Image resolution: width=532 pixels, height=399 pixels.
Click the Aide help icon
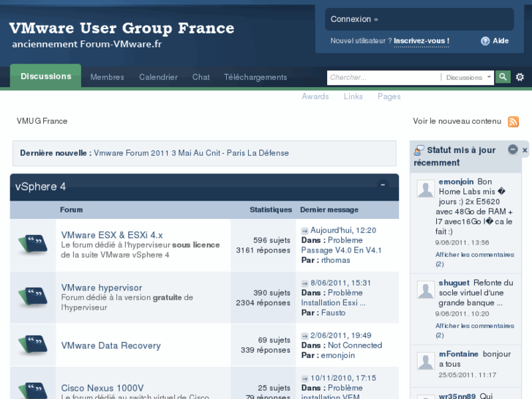pyautogui.click(x=485, y=41)
